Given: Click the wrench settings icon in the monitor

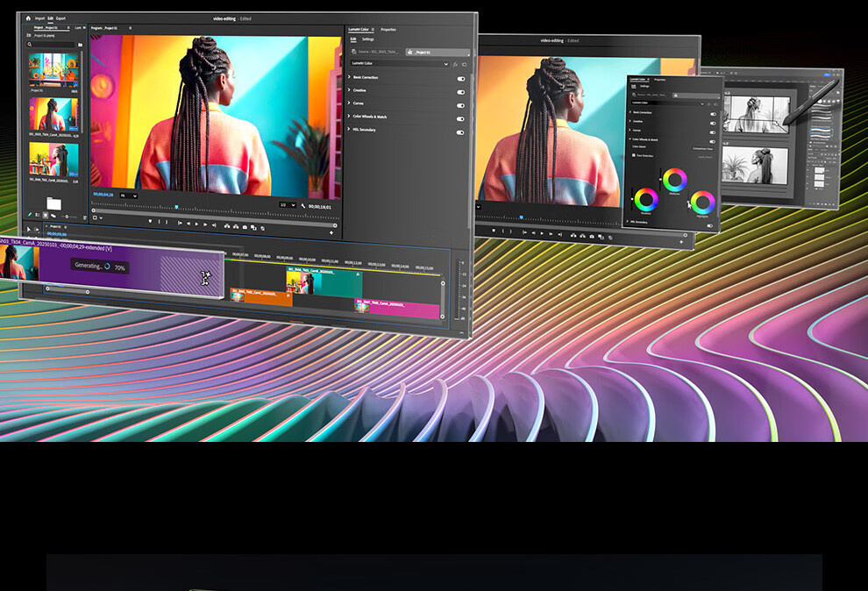Looking at the screenshot, I should (x=302, y=205).
